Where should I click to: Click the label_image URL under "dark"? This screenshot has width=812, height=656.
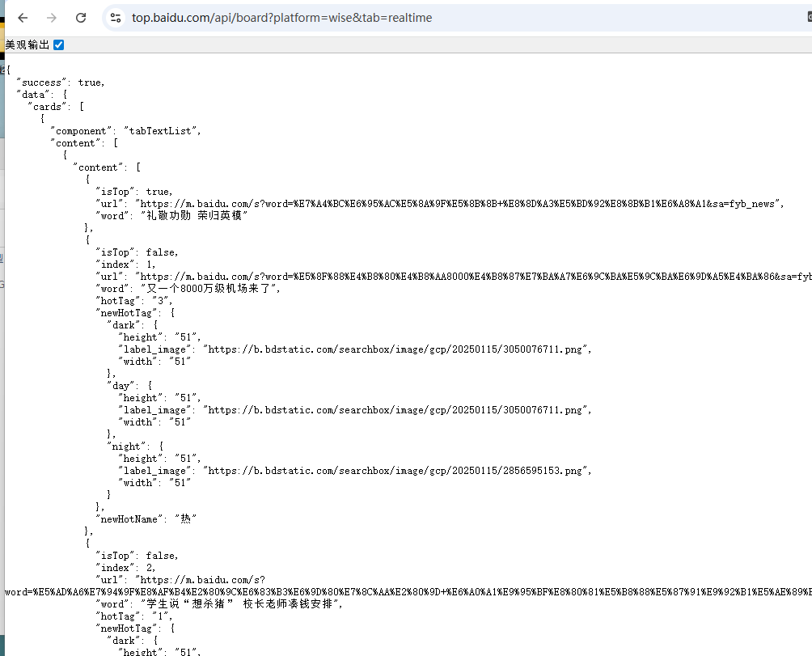click(397, 349)
